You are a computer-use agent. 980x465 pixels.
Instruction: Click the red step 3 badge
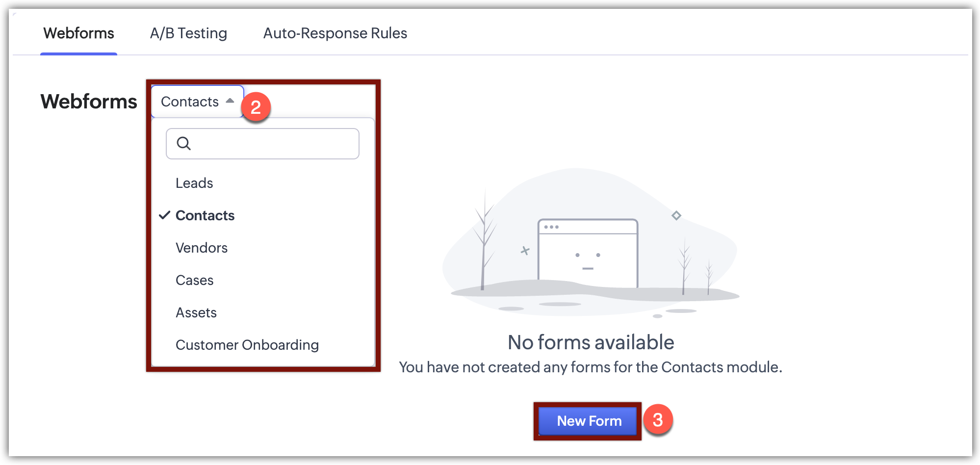(x=657, y=420)
